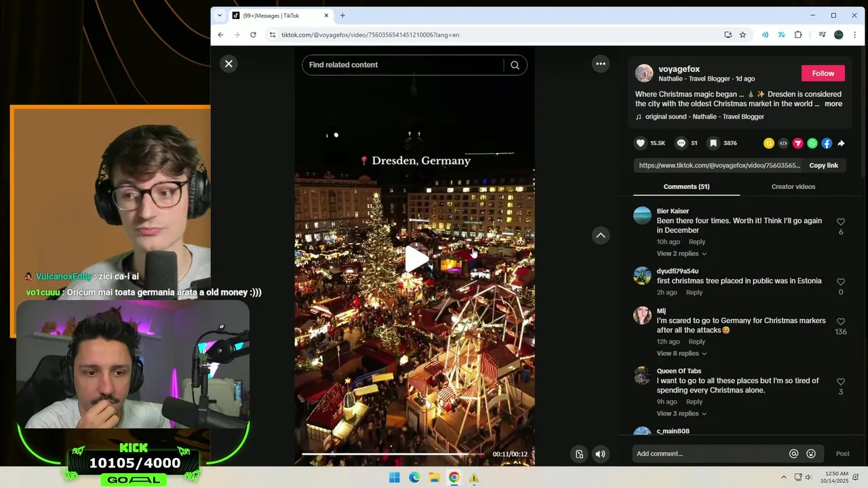This screenshot has height=488, width=868.
Task: Click the voyagefox username
Action: [x=679, y=69]
